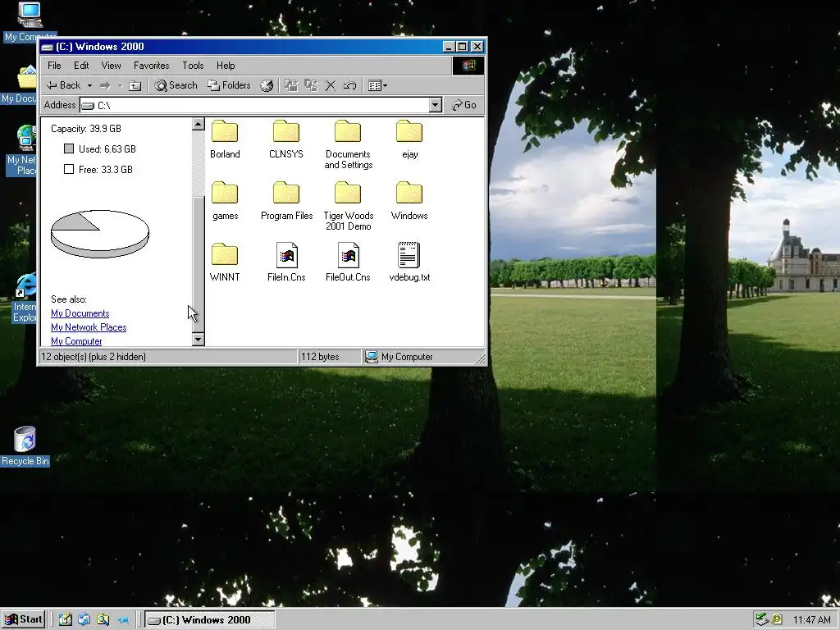840x630 pixels.
Task: Open the Forward history dropdown arrow
Action: (x=120, y=85)
